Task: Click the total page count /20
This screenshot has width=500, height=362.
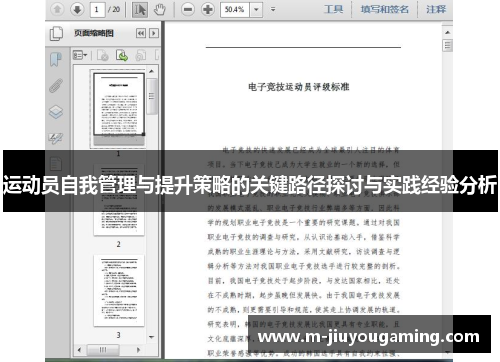Action: tap(114, 9)
